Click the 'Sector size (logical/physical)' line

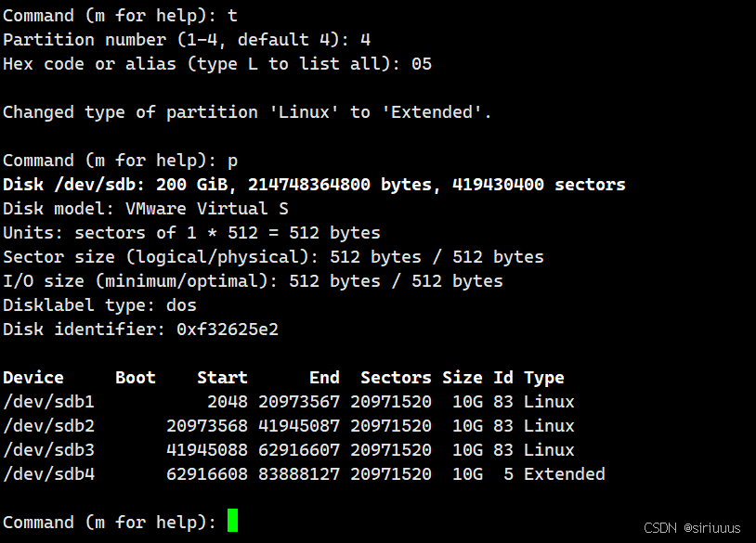pos(273,257)
